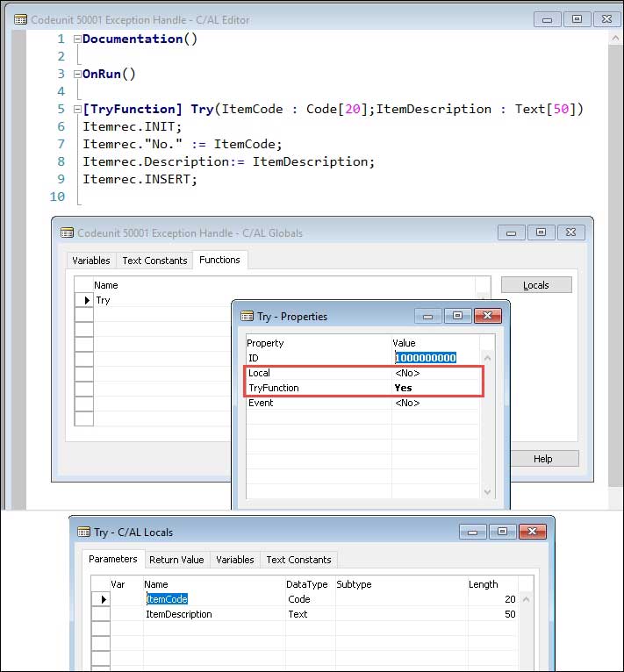Open the Return Value tab in C/AL Locals

coord(176,560)
